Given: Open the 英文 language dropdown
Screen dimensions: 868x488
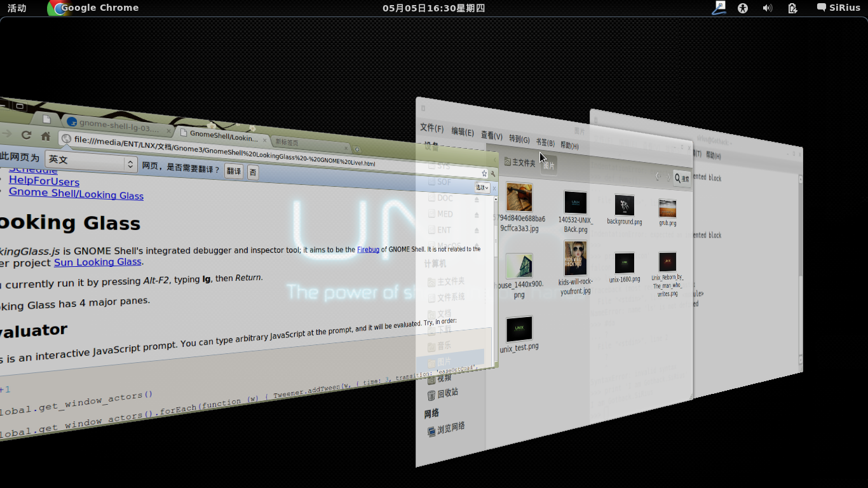Looking at the screenshot, I should click(x=90, y=162).
